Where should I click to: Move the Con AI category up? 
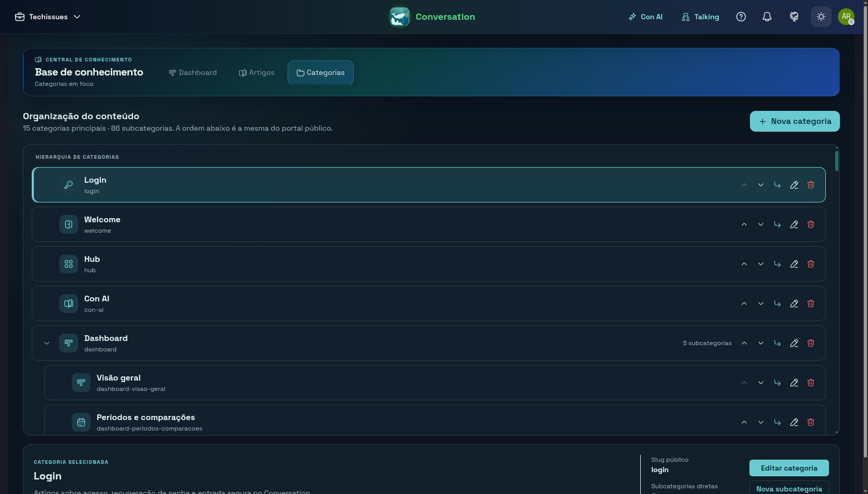[744, 303]
